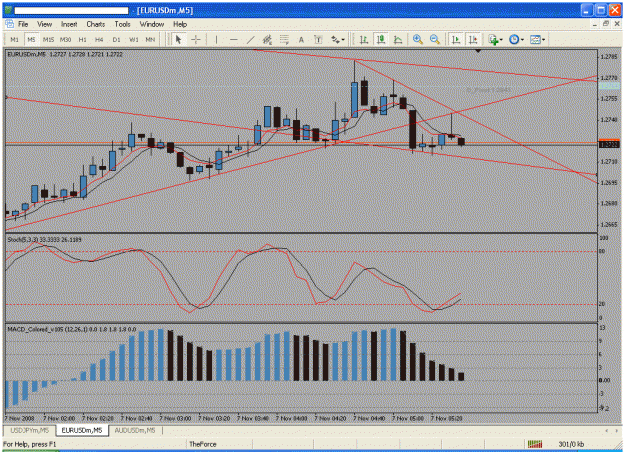The image size is (625, 452).
Task: Switch timeframe to M1
Action: pyautogui.click(x=14, y=39)
